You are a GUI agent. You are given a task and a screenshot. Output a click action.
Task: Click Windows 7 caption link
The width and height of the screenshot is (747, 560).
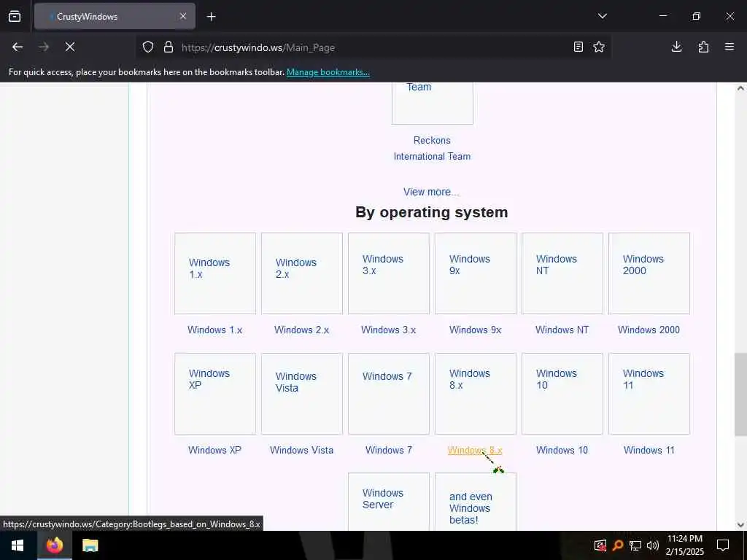pyautogui.click(x=389, y=451)
